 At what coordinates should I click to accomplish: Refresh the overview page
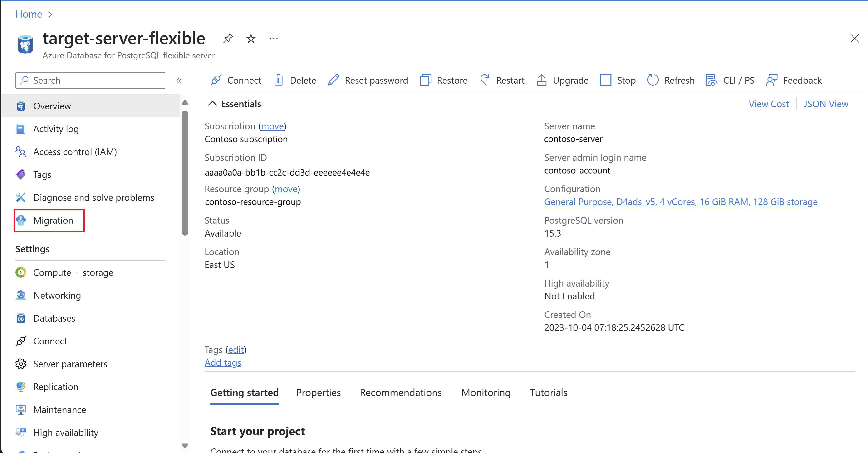pos(671,80)
